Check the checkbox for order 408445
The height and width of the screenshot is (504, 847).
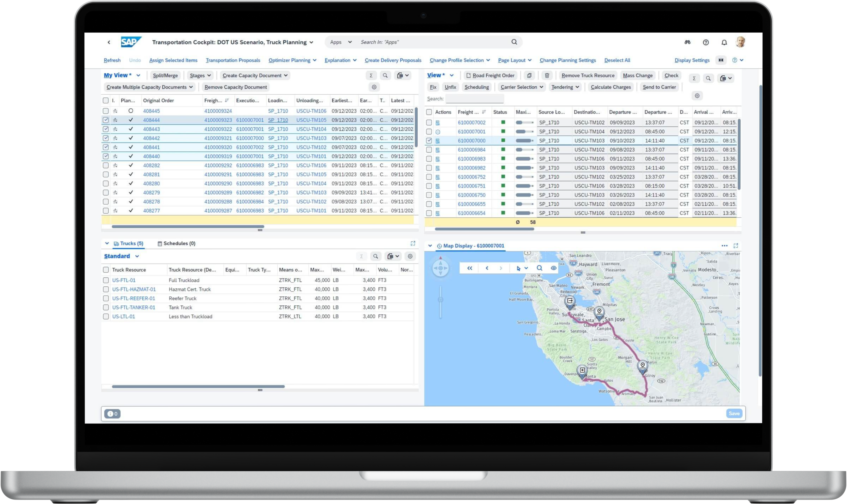106,111
